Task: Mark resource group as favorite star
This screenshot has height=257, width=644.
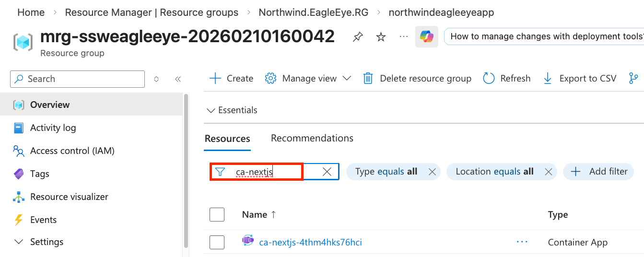Action: (x=381, y=37)
